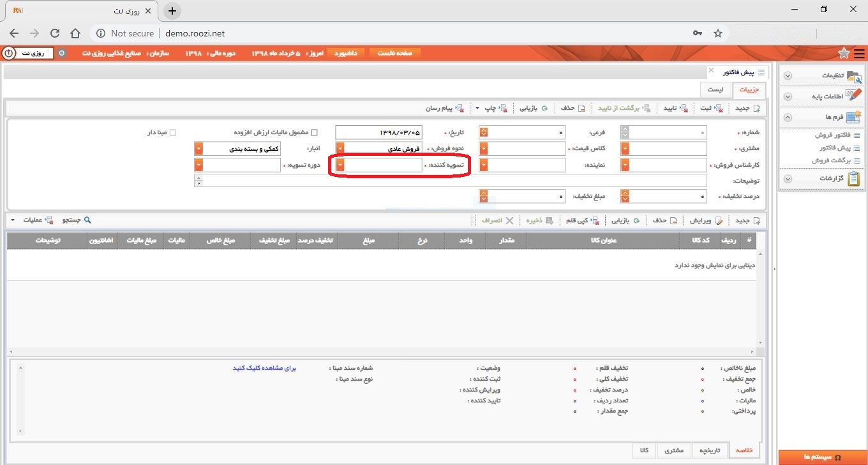Click the saved passwords key icon
Image resolution: width=868 pixels, height=465 pixels.
coord(697,33)
